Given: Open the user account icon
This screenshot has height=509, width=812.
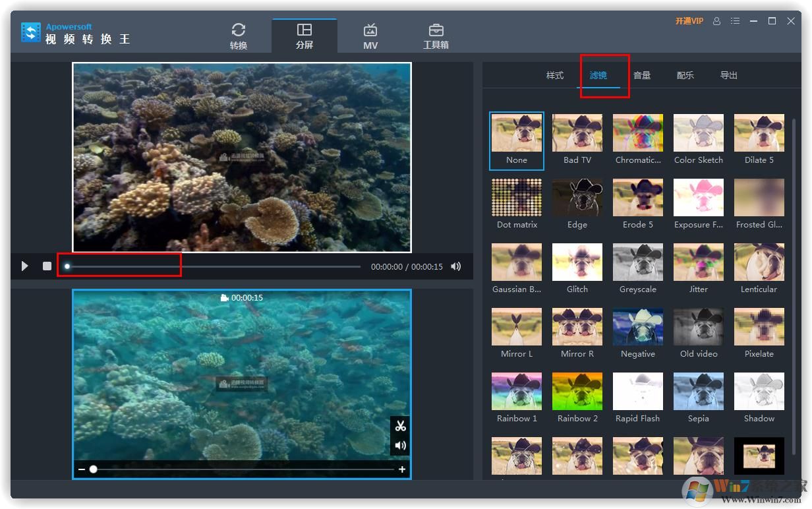Looking at the screenshot, I should click(x=717, y=21).
